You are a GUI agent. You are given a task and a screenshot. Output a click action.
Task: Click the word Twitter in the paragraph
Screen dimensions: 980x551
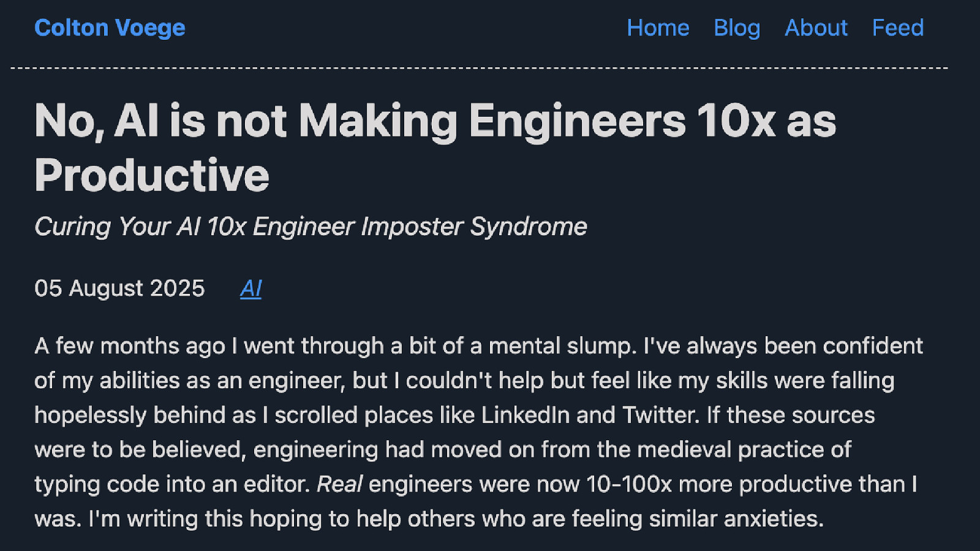(x=660, y=415)
